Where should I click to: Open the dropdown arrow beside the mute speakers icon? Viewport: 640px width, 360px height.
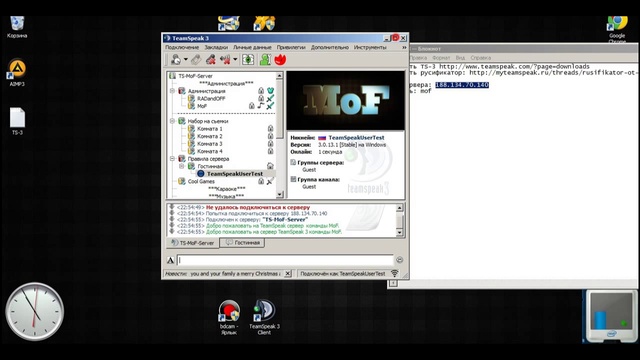(x=235, y=60)
